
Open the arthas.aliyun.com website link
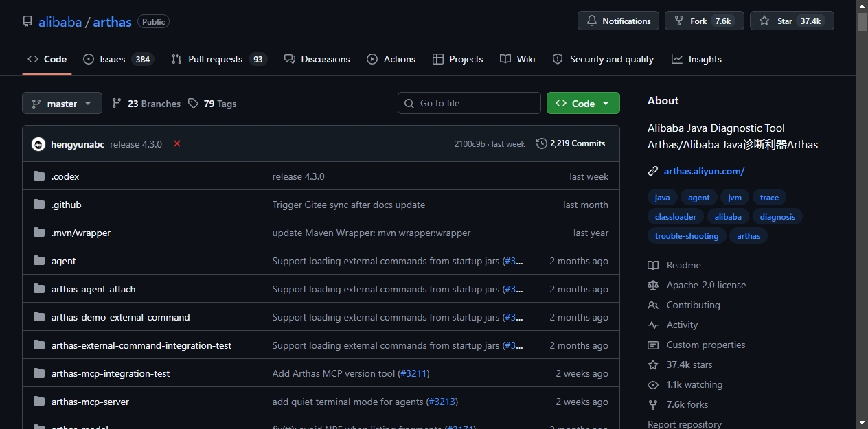pyautogui.click(x=704, y=171)
